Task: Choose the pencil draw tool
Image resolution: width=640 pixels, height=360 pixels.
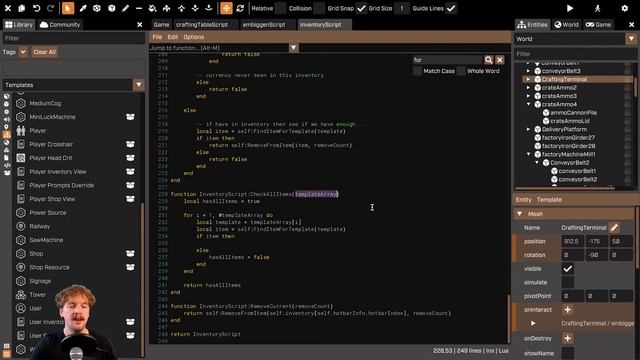Action: click(126, 8)
